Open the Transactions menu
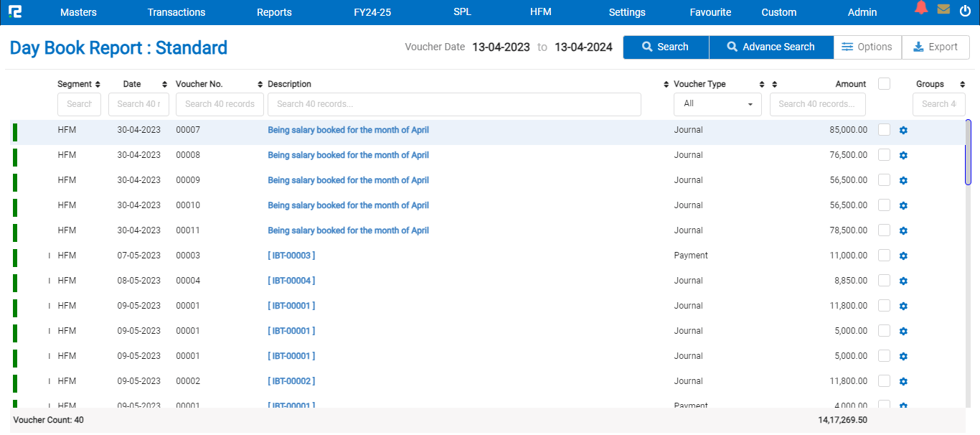Viewport: 980px width, 435px height. (x=176, y=12)
